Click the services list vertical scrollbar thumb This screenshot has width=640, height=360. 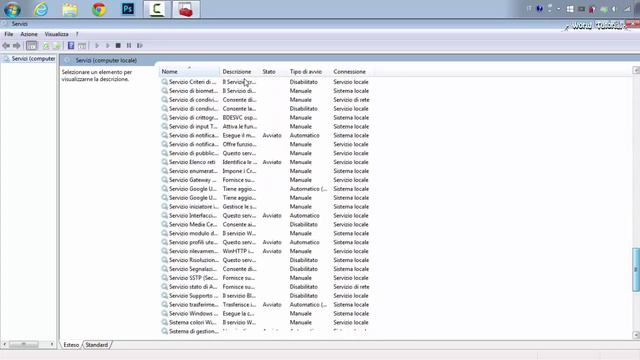[x=636, y=269]
